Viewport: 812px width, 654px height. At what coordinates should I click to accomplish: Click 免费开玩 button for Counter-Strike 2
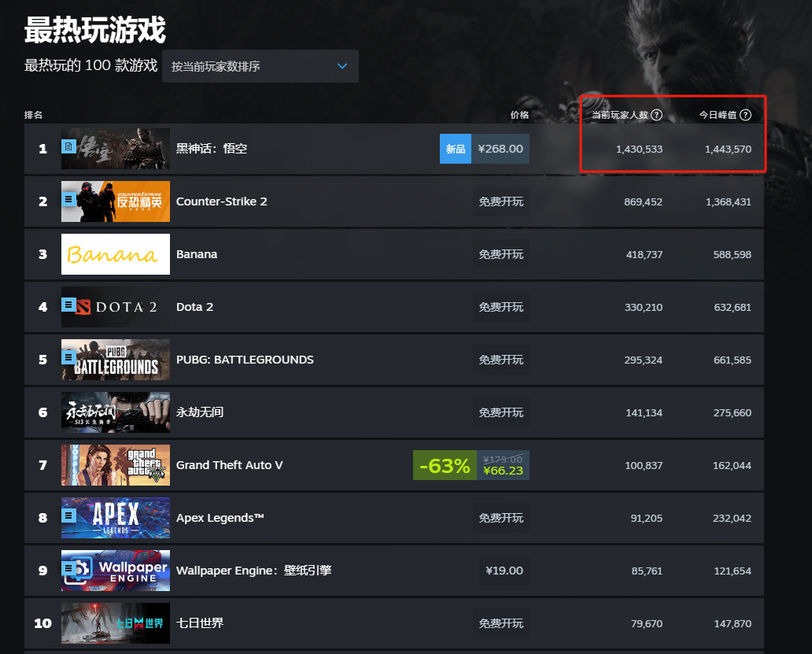[x=500, y=201]
